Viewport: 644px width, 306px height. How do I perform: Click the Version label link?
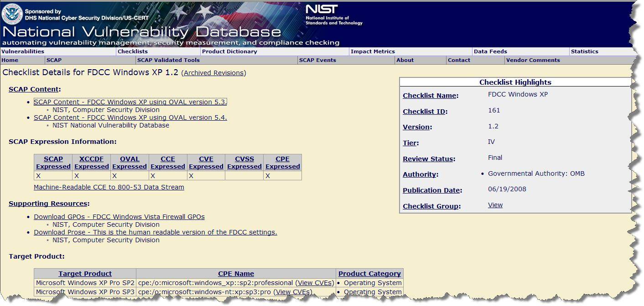coord(416,127)
